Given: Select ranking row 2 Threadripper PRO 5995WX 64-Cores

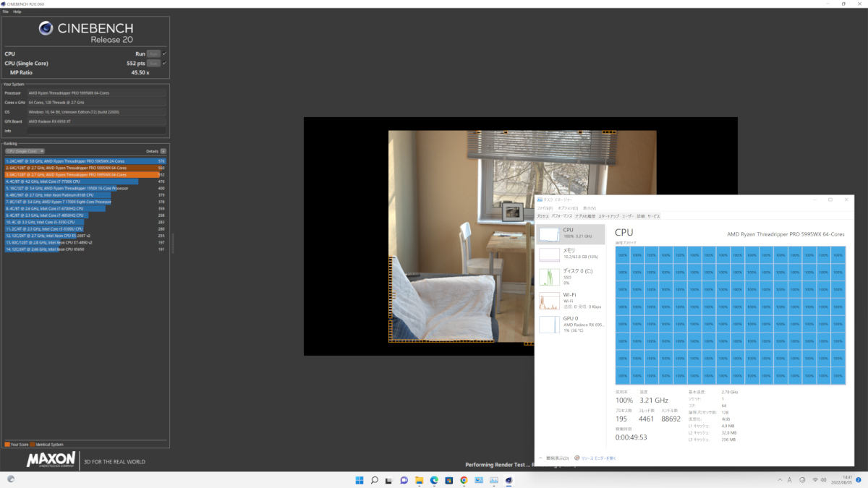Looking at the screenshot, I should 85,168.
